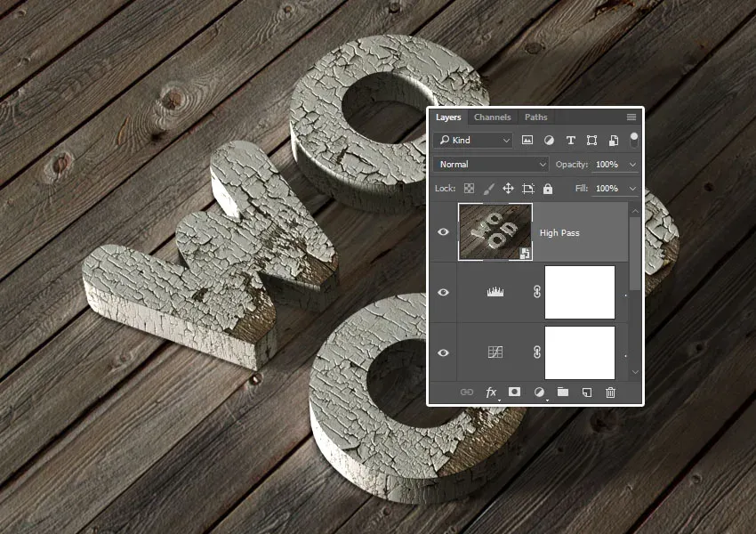Click layers scrollbar down arrow
The height and width of the screenshot is (534, 756).
635,372
